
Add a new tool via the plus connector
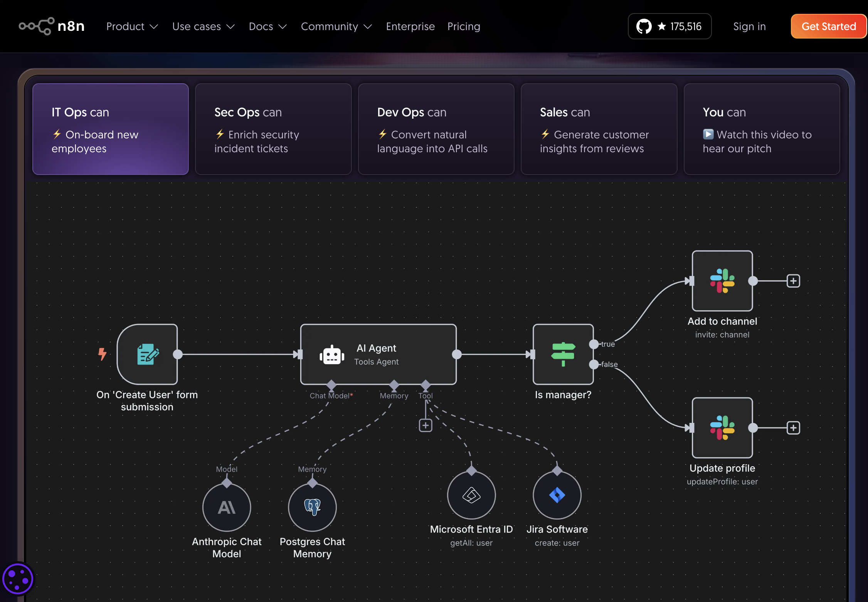click(426, 425)
